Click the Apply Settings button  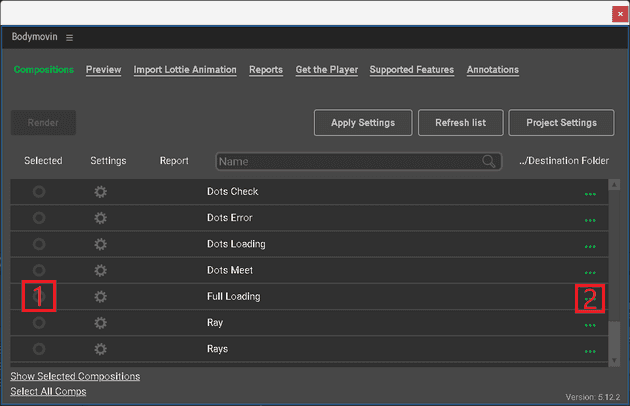pyautogui.click(x=362, y=123)
